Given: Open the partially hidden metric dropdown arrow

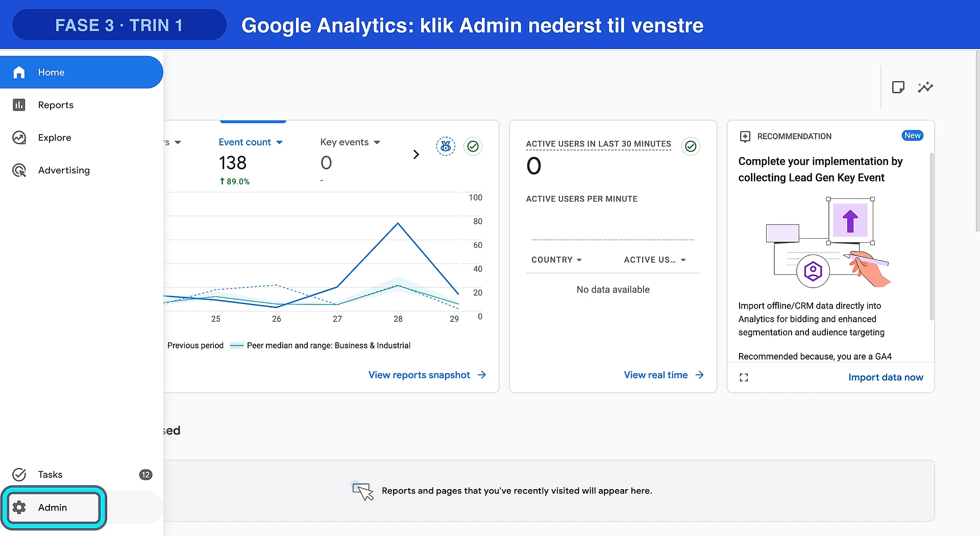Looking at the screenshot, I should (178, 142).
